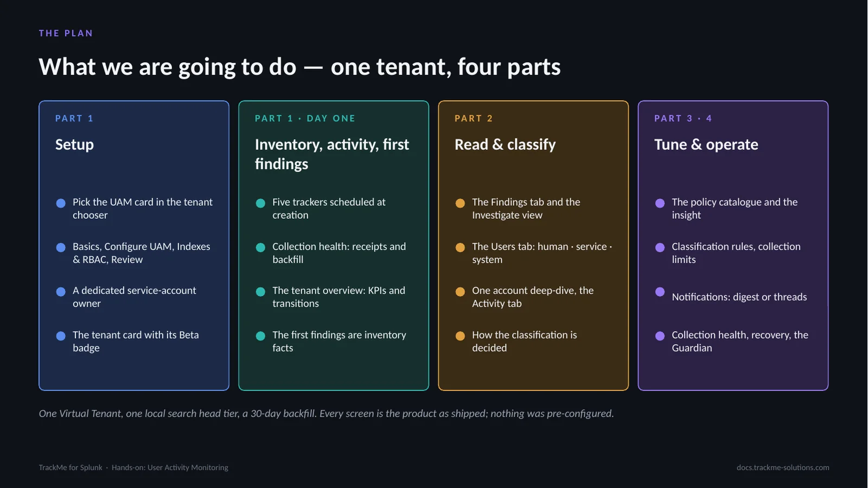Click the 'Read & classify' card title
The image size is (868, 488).
(505, 144)
